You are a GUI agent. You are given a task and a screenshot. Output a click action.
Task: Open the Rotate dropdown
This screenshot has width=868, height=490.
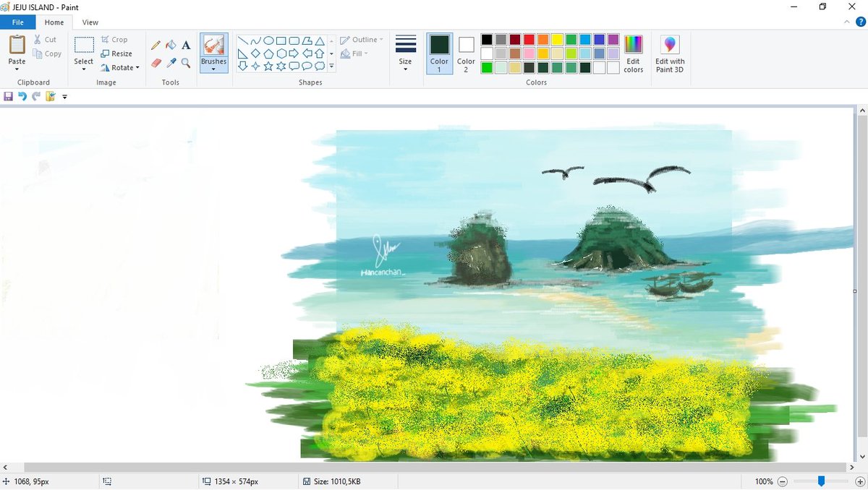tap(120, 67)
